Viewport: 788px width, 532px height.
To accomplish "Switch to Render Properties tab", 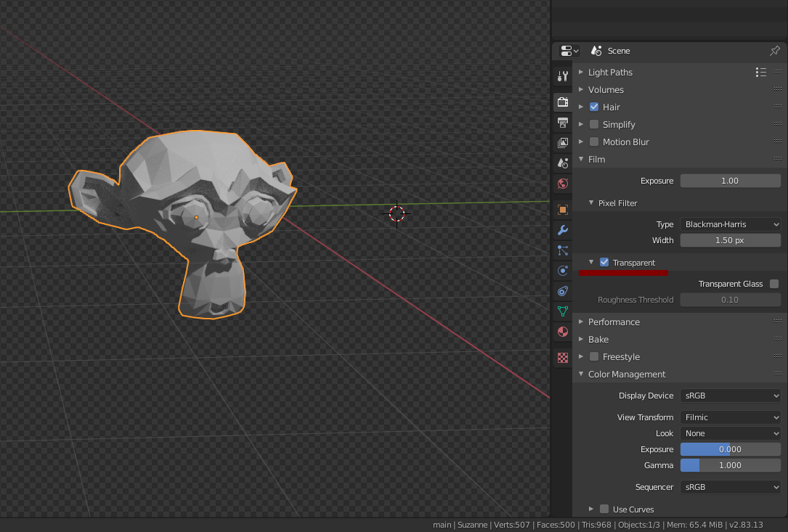I will tap(563, 102).
